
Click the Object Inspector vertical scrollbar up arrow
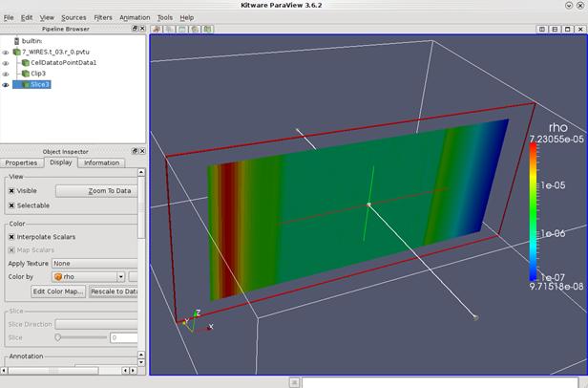tap(141, 172)
